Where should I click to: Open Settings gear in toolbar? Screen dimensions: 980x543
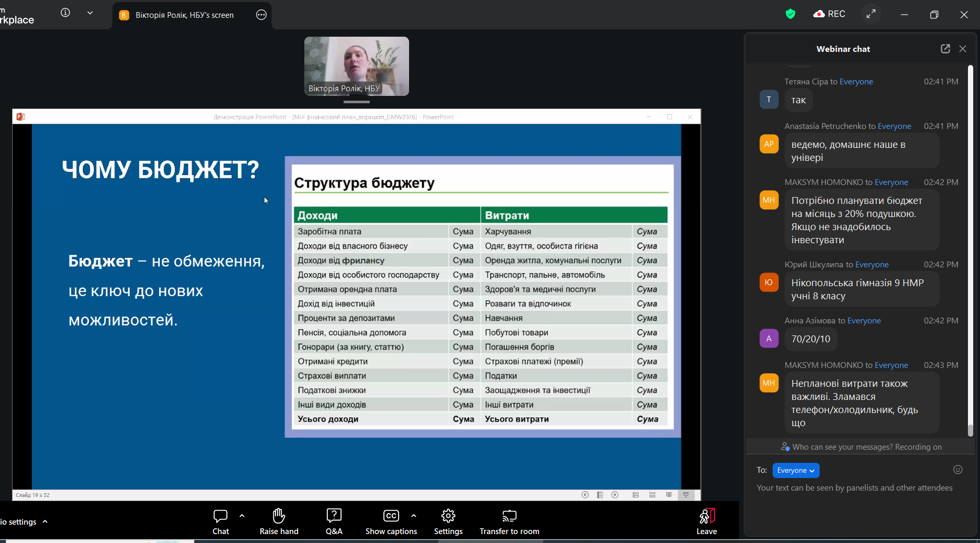448,521
